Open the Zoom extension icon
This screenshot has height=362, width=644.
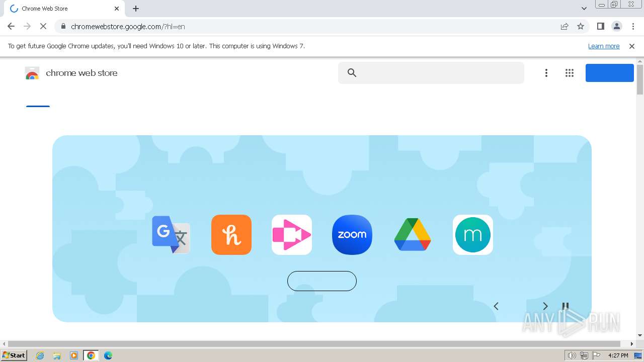point(352,235)
